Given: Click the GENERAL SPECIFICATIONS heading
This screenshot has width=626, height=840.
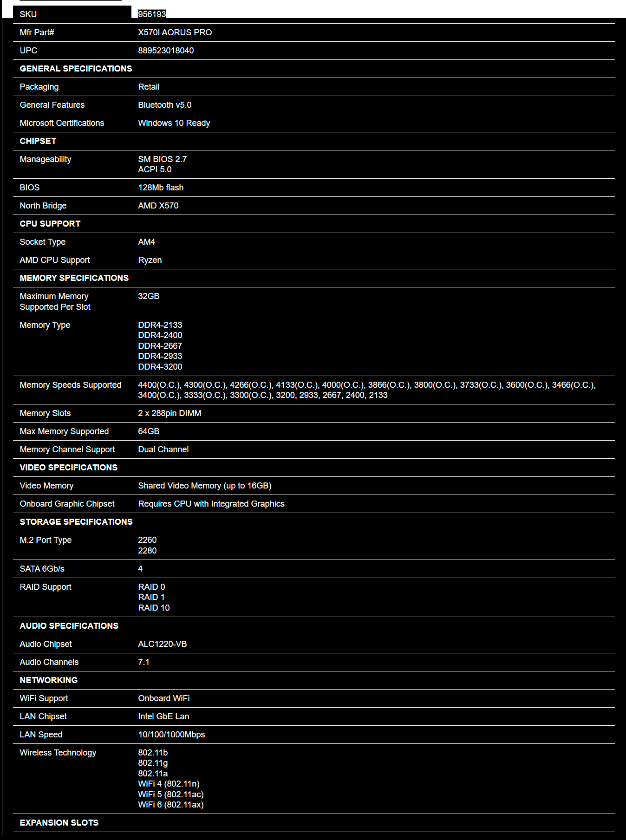Looking at the screenshot, I should pos(76,69).
